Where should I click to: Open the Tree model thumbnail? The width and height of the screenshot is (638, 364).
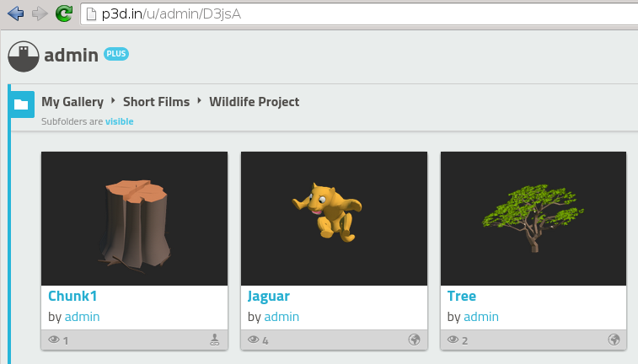533,218
